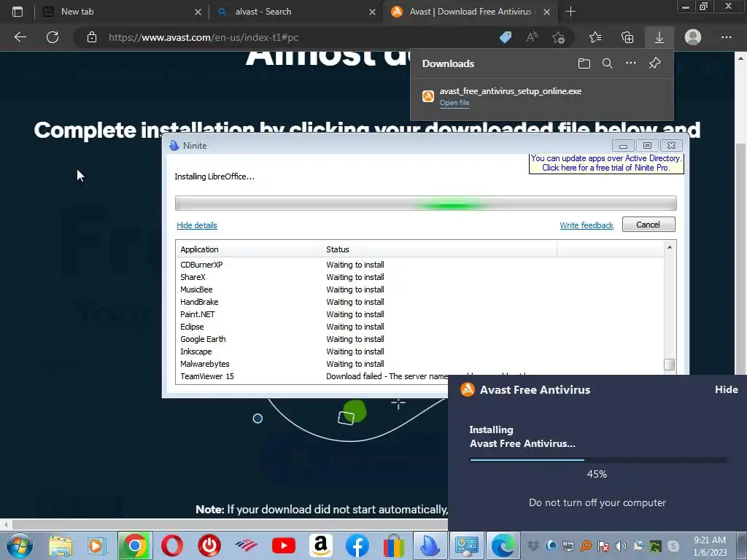Open Edge Settings and more menu
Image resolution: width=747 pixels, height=560 pixels.
click(x=726, y=37)
